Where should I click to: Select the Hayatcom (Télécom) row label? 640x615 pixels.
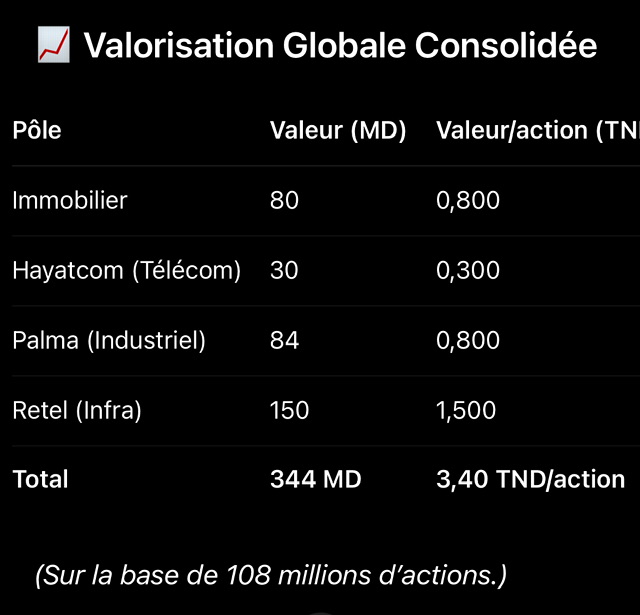pos(127,271)
